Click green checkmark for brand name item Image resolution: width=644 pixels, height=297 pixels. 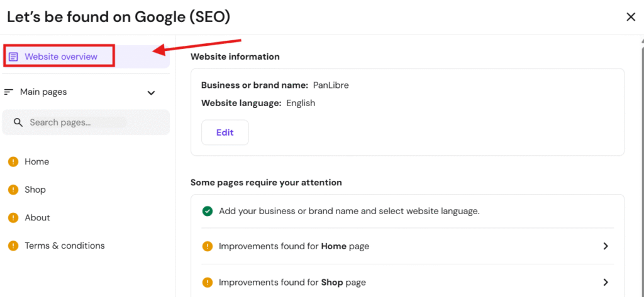(208, 211)
